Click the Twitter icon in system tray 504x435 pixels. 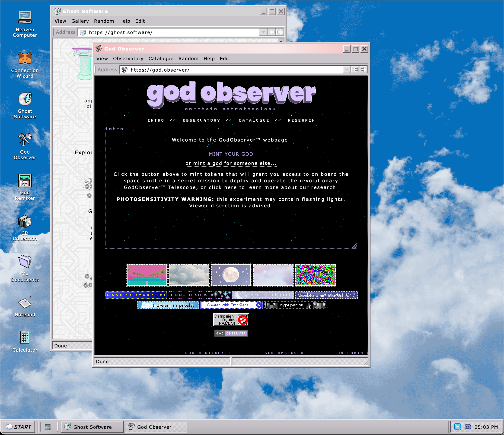point(458,427)
